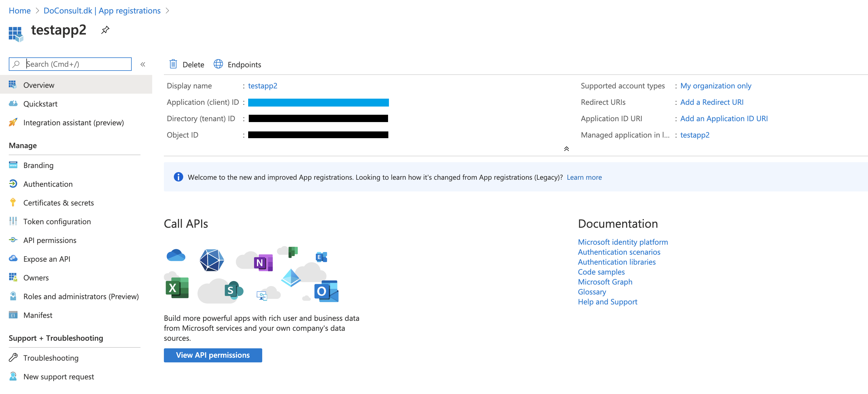This screenshot has width=868, height=394.
Task: Collapse the sidebar with the double chevron
Action: tap(143, 64)
